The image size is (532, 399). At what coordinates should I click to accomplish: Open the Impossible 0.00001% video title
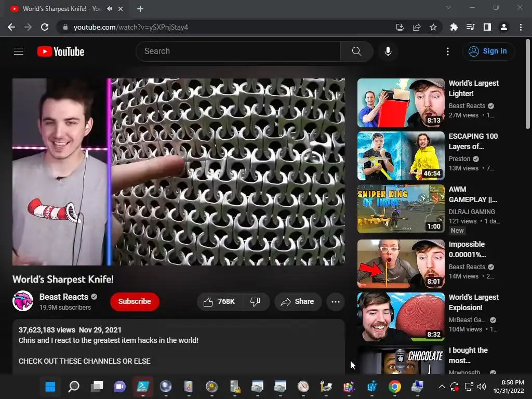tap(467, 249)
